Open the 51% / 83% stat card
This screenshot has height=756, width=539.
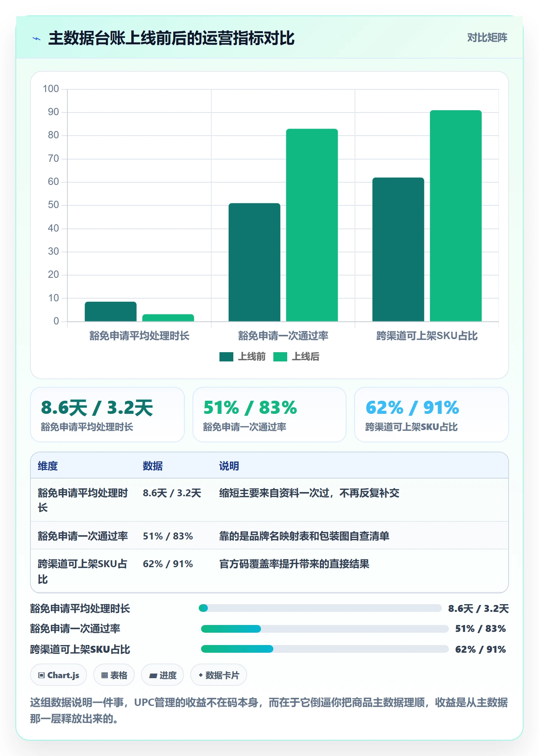[269, 415]
